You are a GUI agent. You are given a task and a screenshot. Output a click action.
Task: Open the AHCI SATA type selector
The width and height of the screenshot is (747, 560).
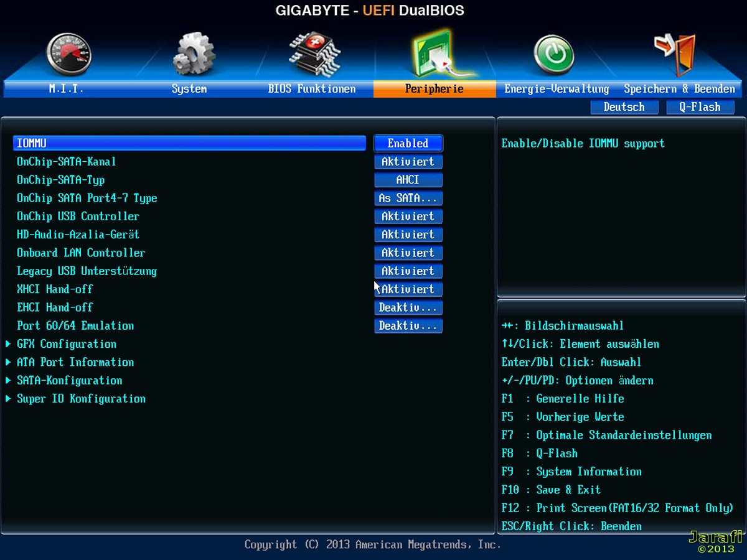[408, 180]
